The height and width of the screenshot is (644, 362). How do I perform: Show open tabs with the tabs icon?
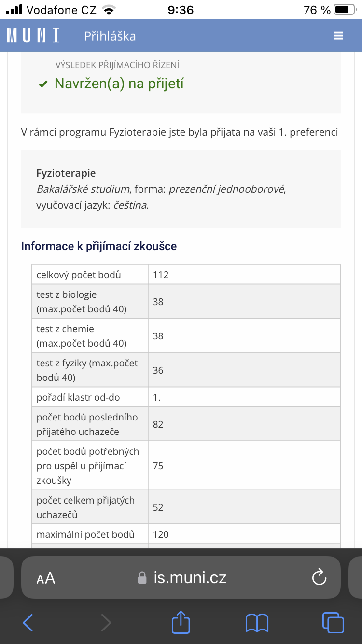click(x=333, y=623)
